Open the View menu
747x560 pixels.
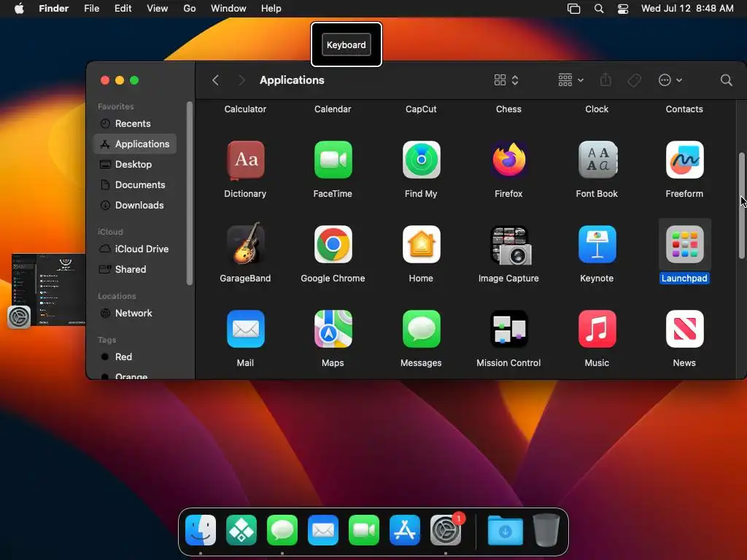click(158, 8)
